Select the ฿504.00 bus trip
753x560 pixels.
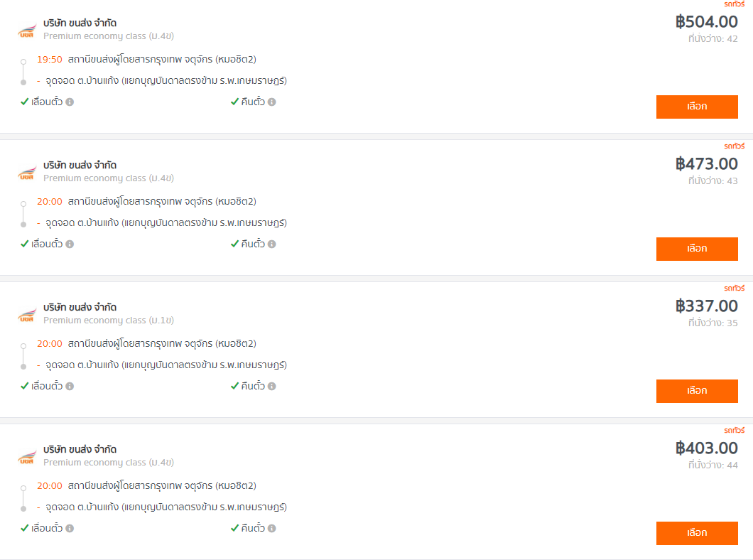pos(697,107)
